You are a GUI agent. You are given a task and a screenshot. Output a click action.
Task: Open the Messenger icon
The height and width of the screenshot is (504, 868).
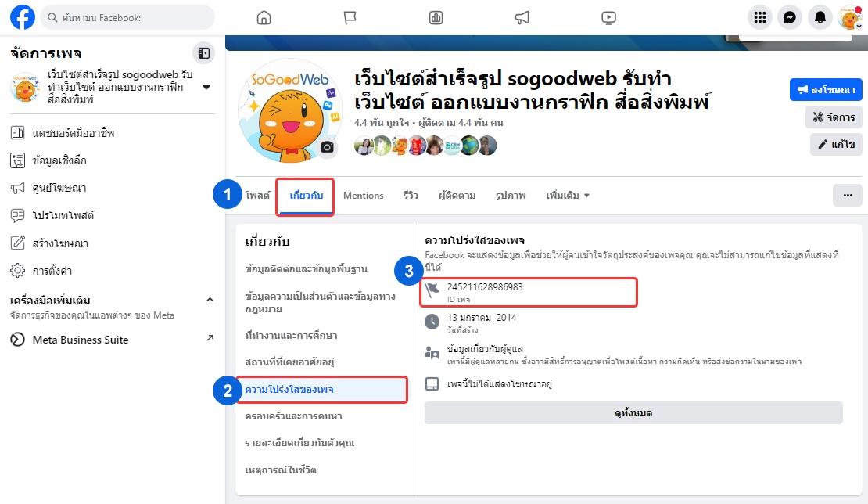790,18
